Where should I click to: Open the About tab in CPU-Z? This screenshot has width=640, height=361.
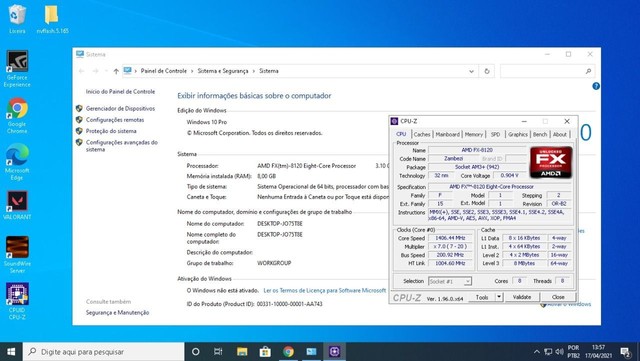[x=560, y=134]
